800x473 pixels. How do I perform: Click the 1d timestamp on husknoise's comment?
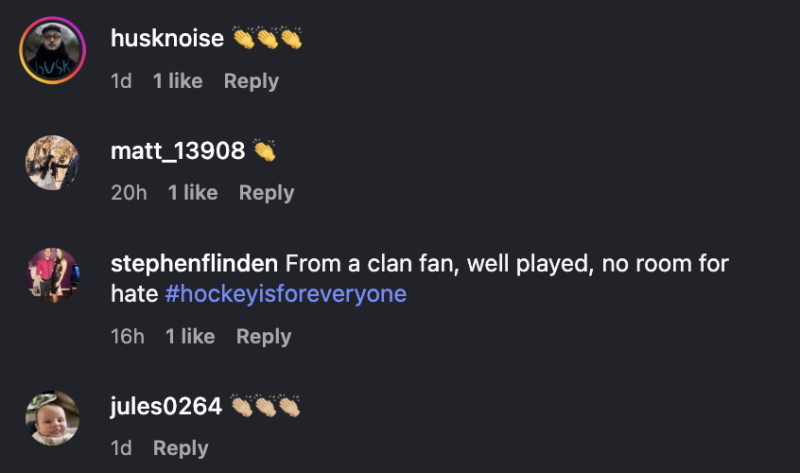(x=121, y=81)
